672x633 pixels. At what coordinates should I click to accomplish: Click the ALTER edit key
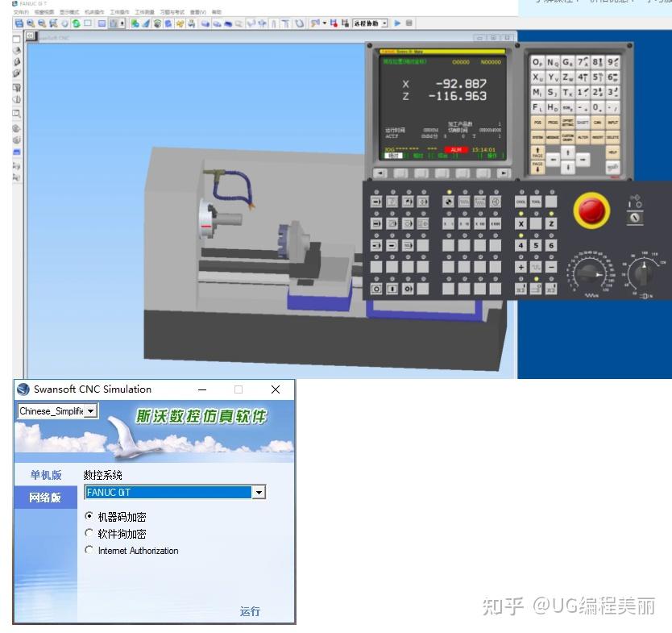coord(583,137)
